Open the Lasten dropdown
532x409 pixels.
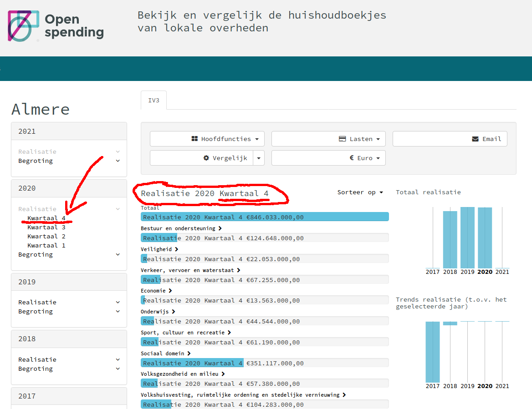(x=328, y=139)
